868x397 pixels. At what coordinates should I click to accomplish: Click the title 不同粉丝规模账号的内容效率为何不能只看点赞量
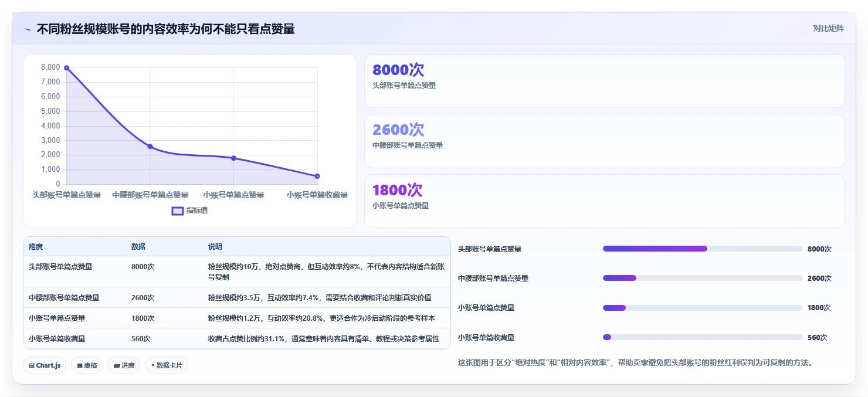(166, 29)
